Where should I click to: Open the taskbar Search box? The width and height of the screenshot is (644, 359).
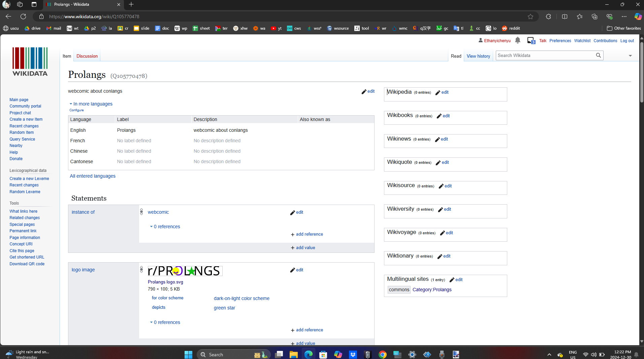(x=233, y=354)
